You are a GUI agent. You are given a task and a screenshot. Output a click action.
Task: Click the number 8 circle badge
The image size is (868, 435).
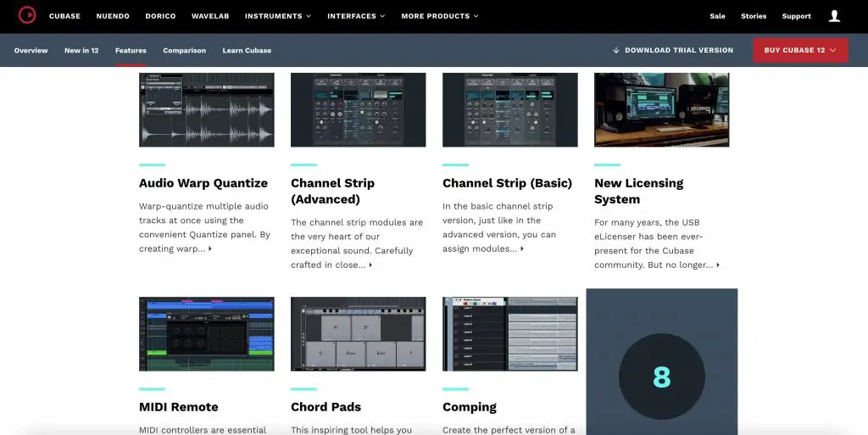pyautogui.click(x=661, y=376)
